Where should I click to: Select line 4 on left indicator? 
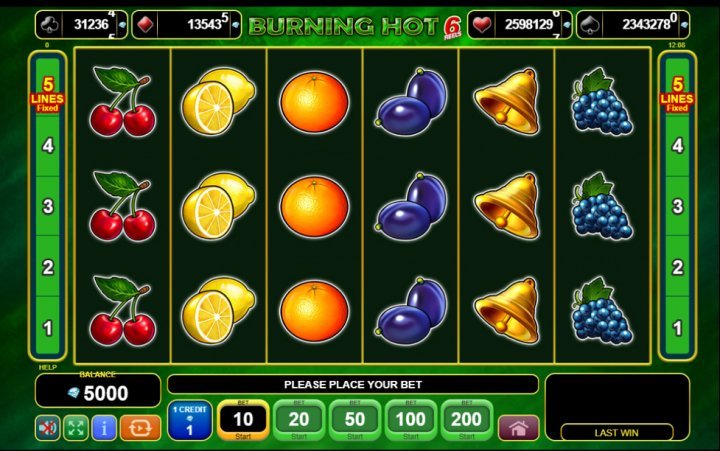(48, 146)
